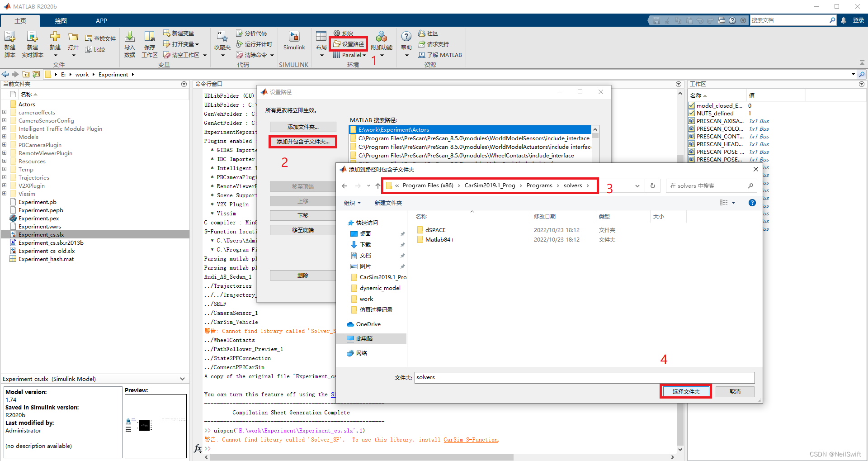Click Analyze Code (分析代码)

pyautogui.click(x=251, y=33)
